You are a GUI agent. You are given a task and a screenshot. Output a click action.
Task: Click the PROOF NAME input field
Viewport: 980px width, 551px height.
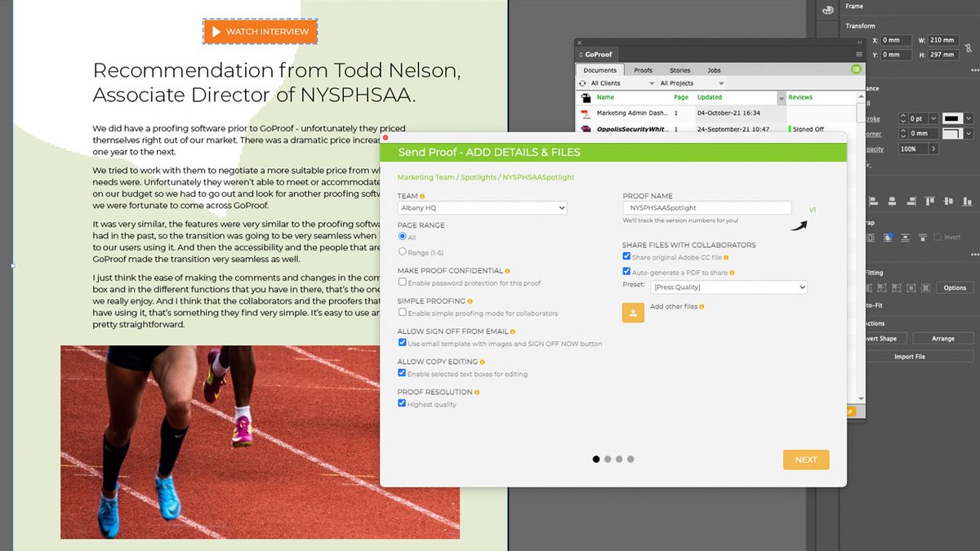click(x=707, y=208)
